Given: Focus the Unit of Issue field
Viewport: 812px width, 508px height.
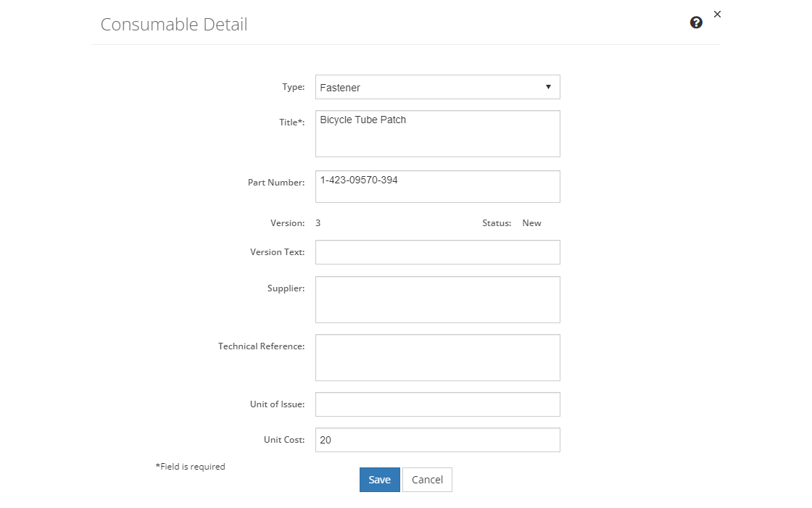Looking at the screenshot, I should [438, 404].
